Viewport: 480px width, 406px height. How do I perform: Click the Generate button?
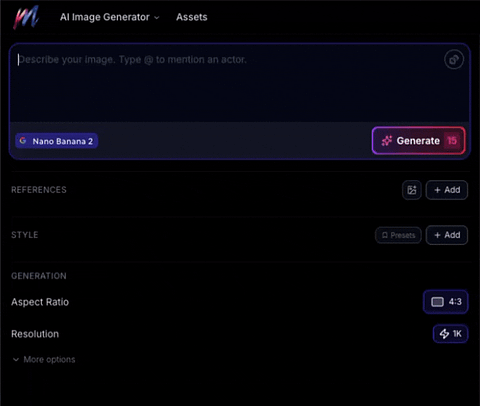(x=418, y=141)
